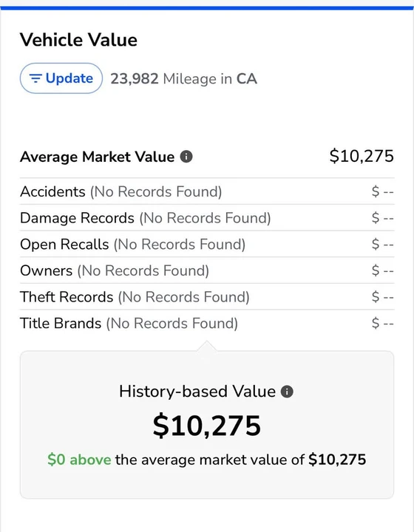Select the Open Recalls row
Image resolution: width=414 pixels, height=532 pixels.
(x=207, y=245)
